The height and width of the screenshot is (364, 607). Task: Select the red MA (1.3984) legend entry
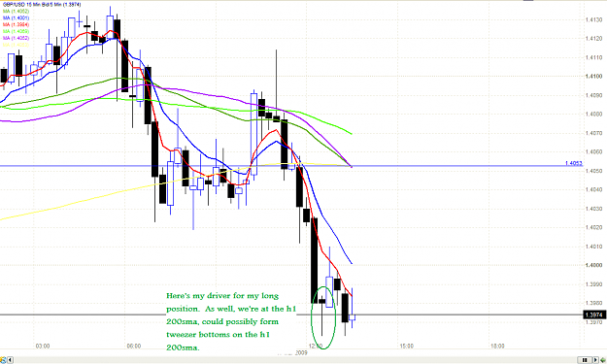pyautogui.click(x=16, y=24)
